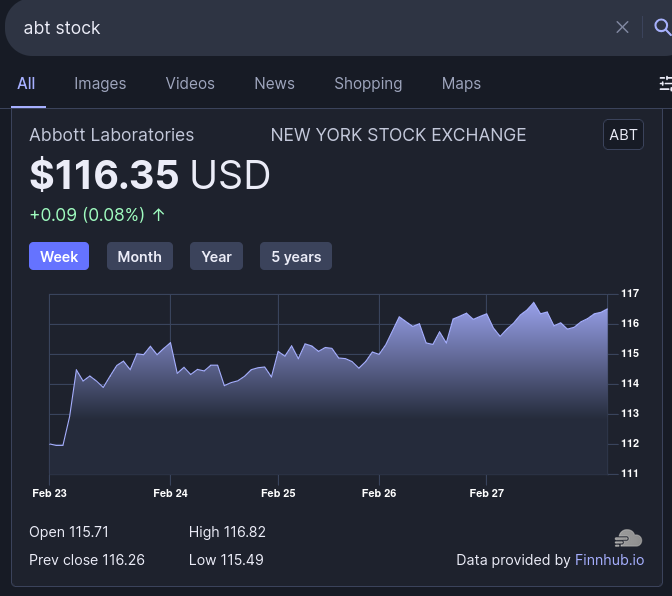Click the green up-arrow price change indicator
The image size is (672, 596).
tap(159, 214)
